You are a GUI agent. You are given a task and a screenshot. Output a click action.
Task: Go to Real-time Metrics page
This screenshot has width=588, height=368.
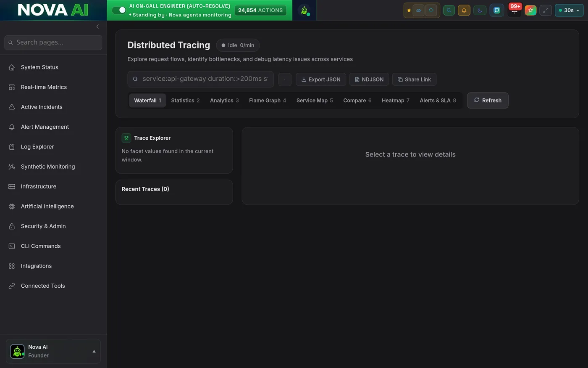point(53,87)
